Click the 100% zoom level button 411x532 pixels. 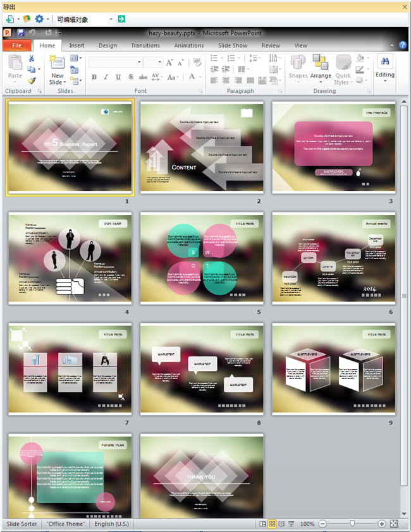(307, 524)
